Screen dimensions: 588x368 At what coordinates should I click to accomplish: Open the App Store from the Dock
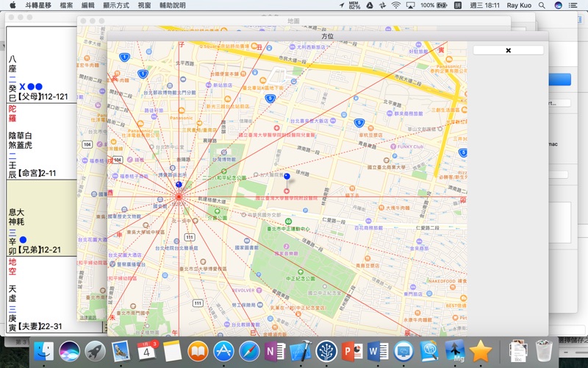pos(223,350)
